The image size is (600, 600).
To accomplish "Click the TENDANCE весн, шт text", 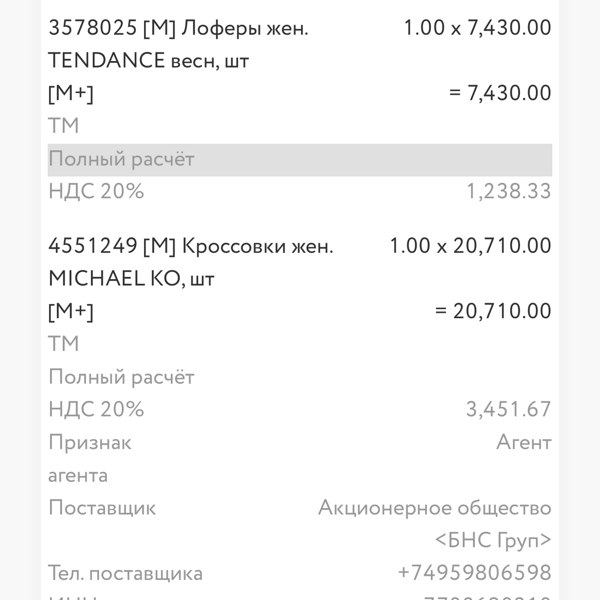I will (148, 61).
